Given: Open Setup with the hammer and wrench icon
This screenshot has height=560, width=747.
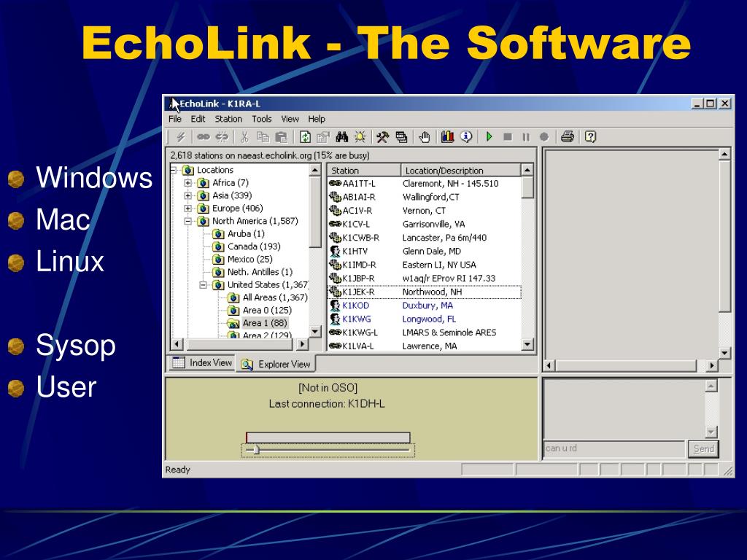Looking at the screenshot, I should (x=382, y=137).
